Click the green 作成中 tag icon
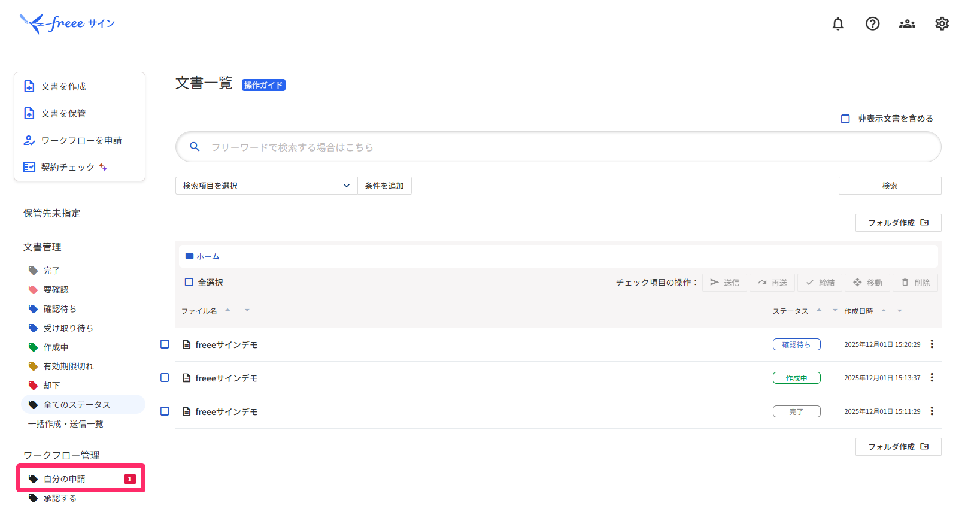This screenshot has height=512, width=980. 33,347
